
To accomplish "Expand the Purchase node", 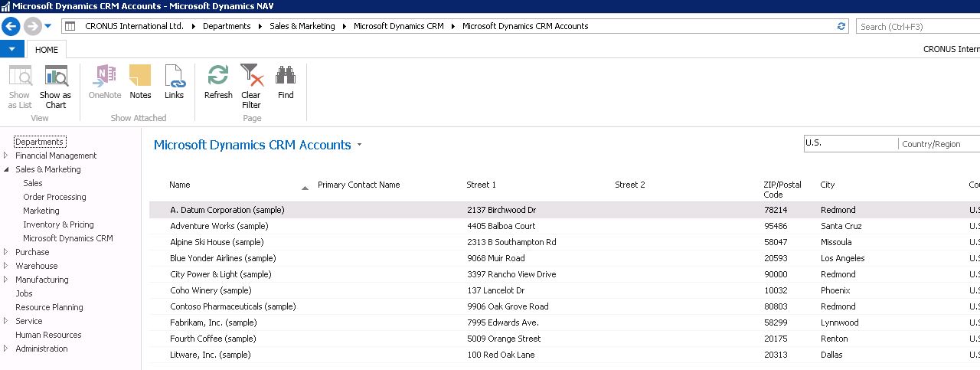I will pos(6,252).
